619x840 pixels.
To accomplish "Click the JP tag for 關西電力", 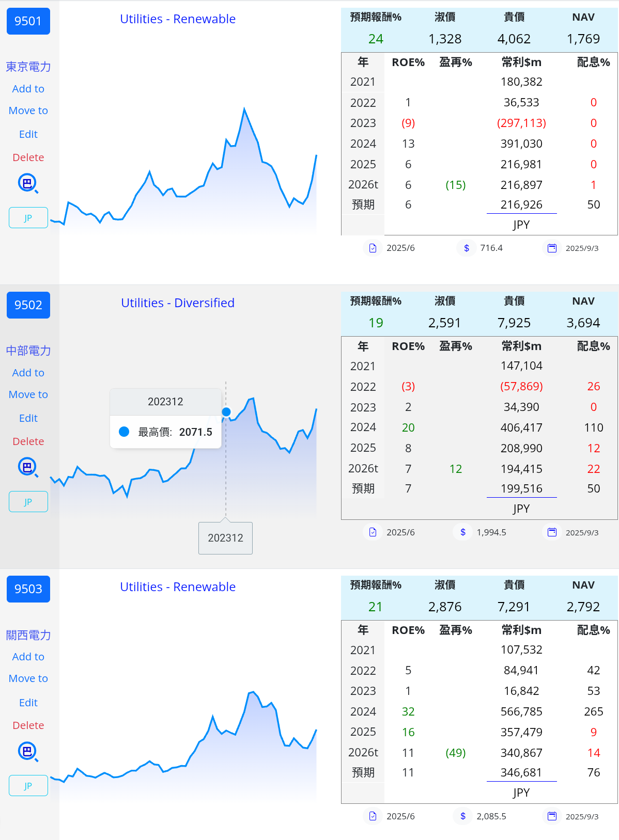I will coord(28,785).
